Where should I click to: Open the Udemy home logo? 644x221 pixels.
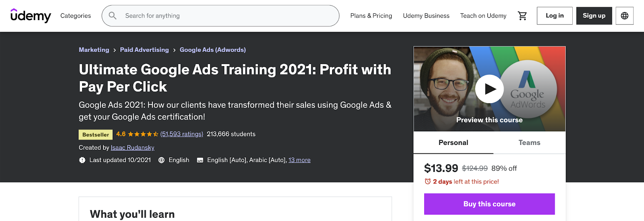[x=31, y=15]
